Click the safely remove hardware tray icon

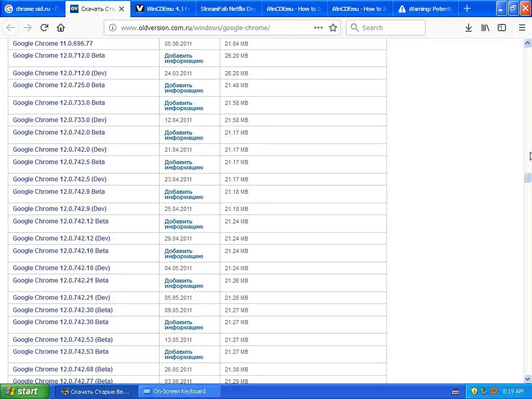click(484, 392)
